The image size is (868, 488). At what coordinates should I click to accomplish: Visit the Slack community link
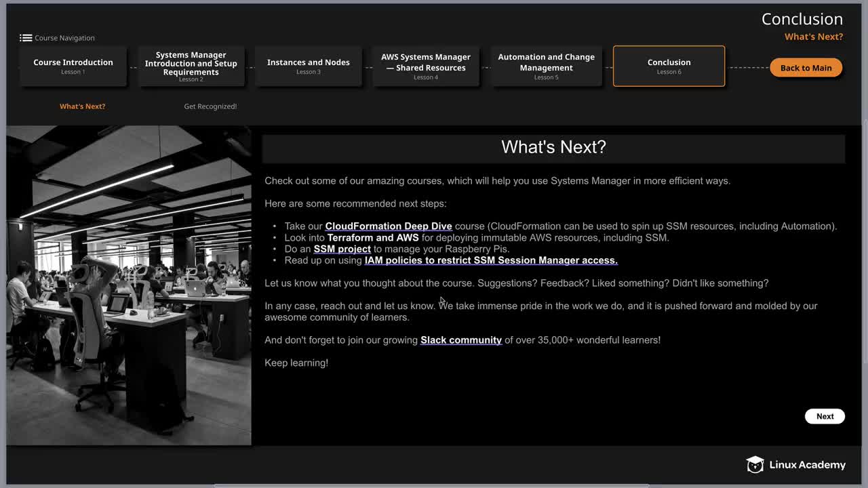[461, 340]
